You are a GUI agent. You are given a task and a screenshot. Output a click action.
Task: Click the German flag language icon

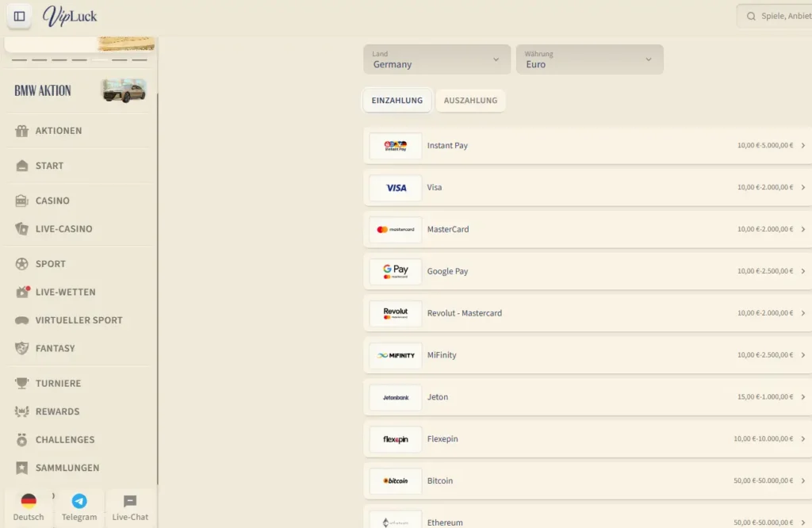(x=29, y=501)
